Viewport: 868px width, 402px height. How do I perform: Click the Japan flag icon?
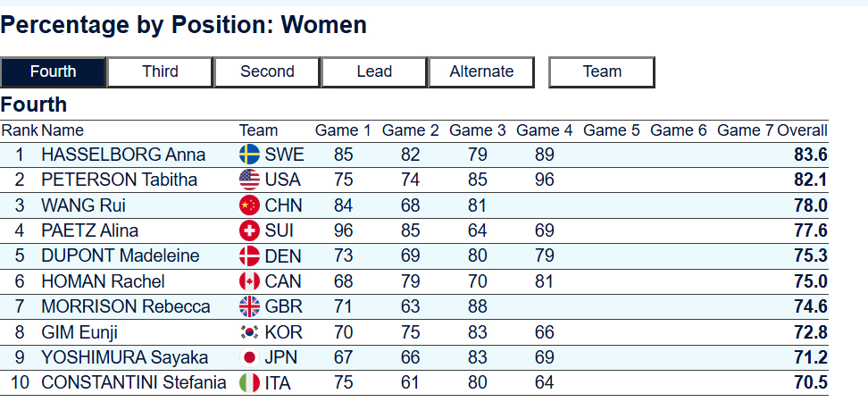point(249,357)
